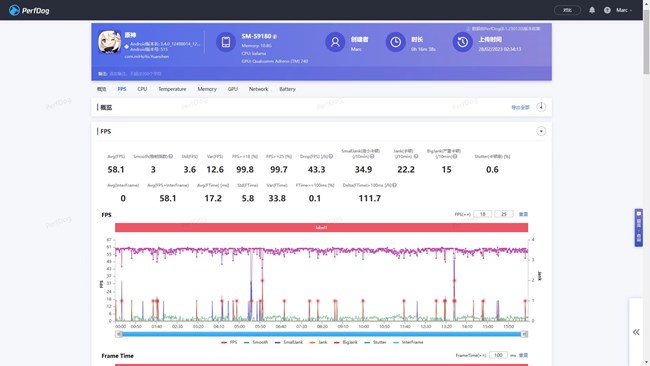The width and height of the screenshot is (650, 366).
Task: Click the blue time range slider bar
Action: pyautogui.click(x=322, y=334)
